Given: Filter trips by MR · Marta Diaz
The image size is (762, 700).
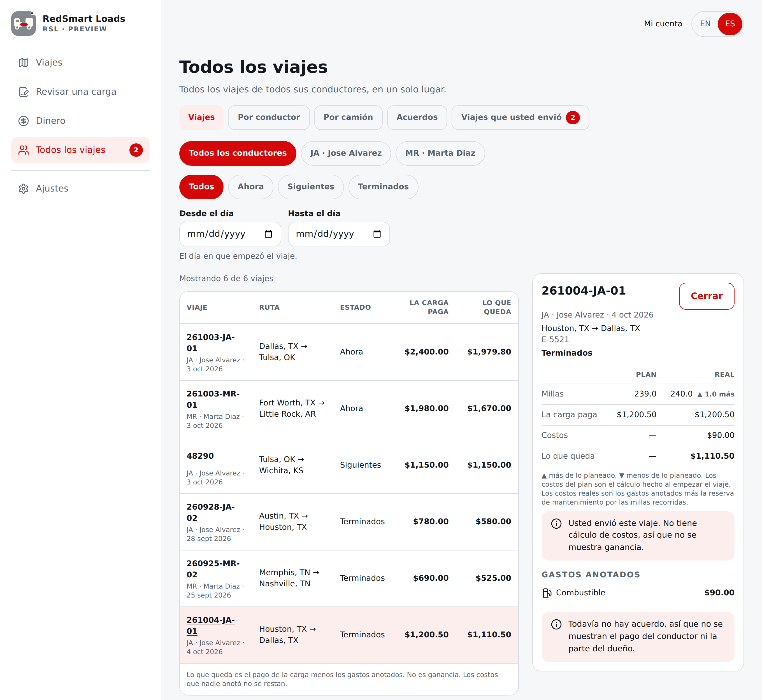Looking at the screenshot, I should point(440,153).
